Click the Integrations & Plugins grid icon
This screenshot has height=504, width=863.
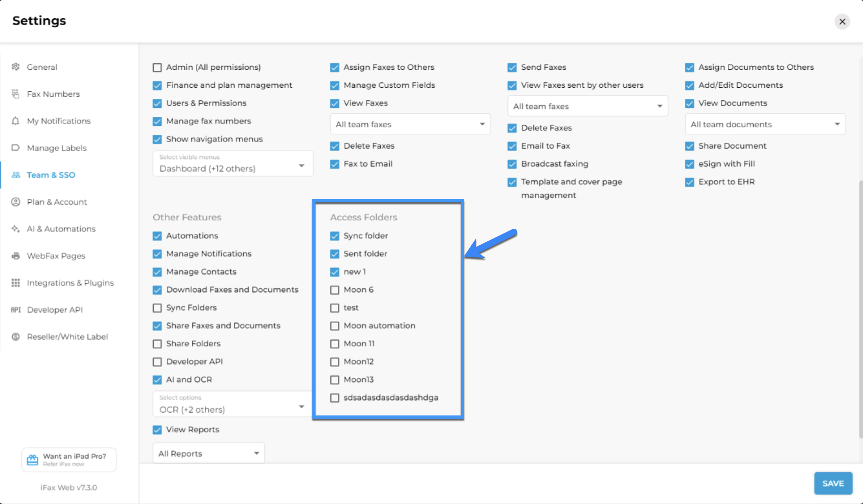click(x=16, y=283)
